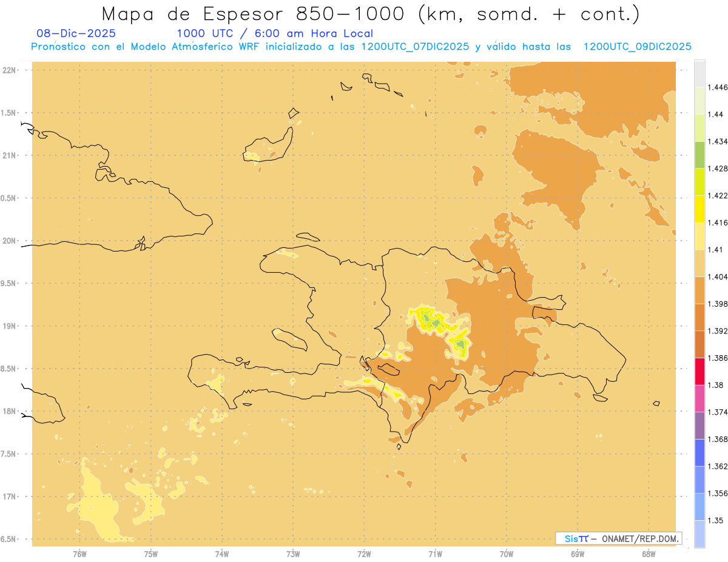Click the blue colorbar segment between 1.362 and 1.368
Viewport: 728px width, 562px height.
[699, 452]
